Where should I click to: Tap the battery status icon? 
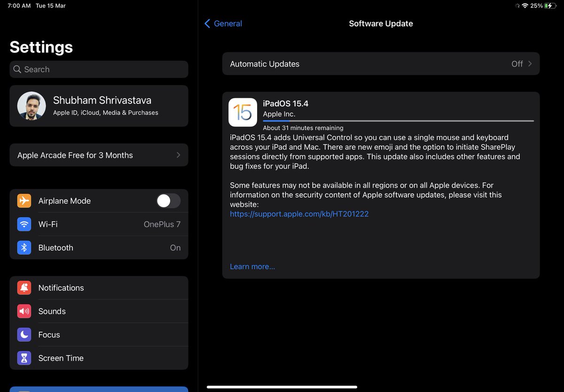tap(550, 6)
